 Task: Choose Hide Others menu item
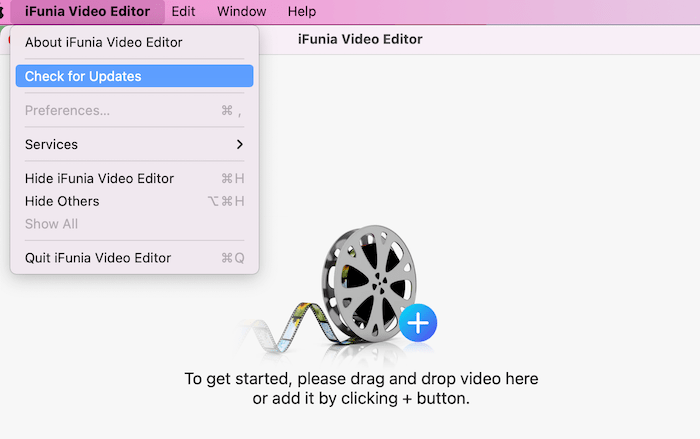pos(62,201)
